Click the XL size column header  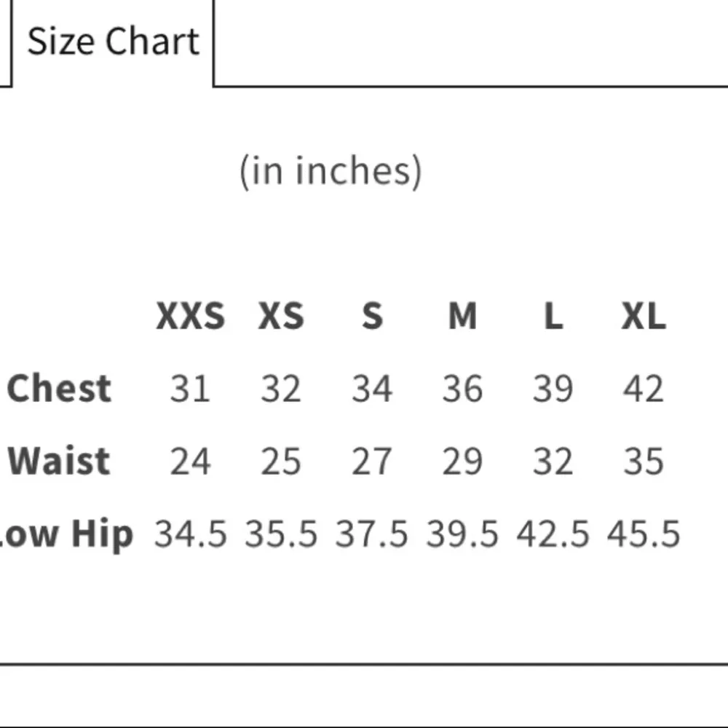click(644, 317)
